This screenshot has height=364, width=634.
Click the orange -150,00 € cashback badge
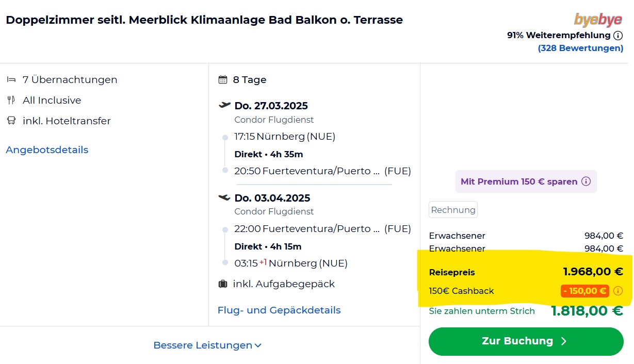click(584, 291)
